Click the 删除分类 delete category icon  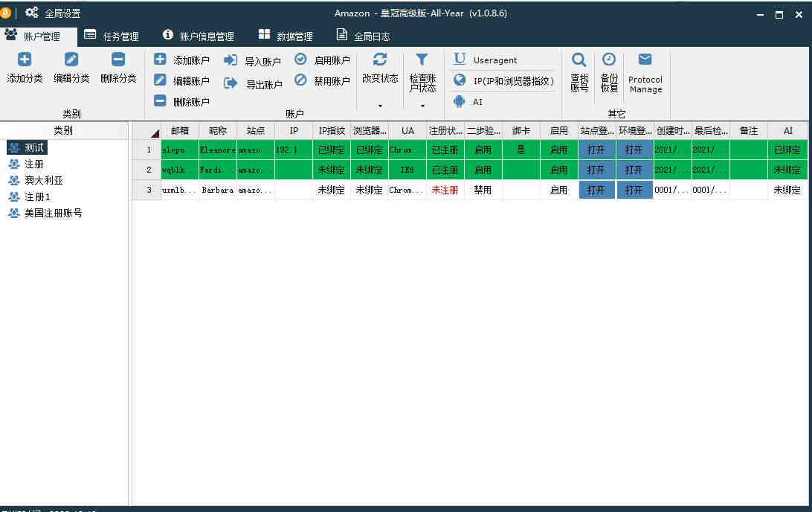(118, 60)
